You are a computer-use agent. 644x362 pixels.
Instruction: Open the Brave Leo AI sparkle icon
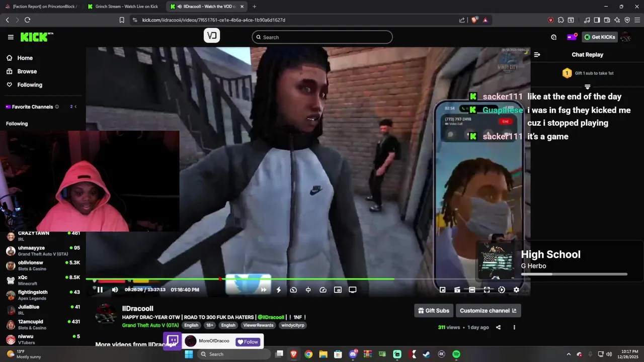click(x=617, y=20)
